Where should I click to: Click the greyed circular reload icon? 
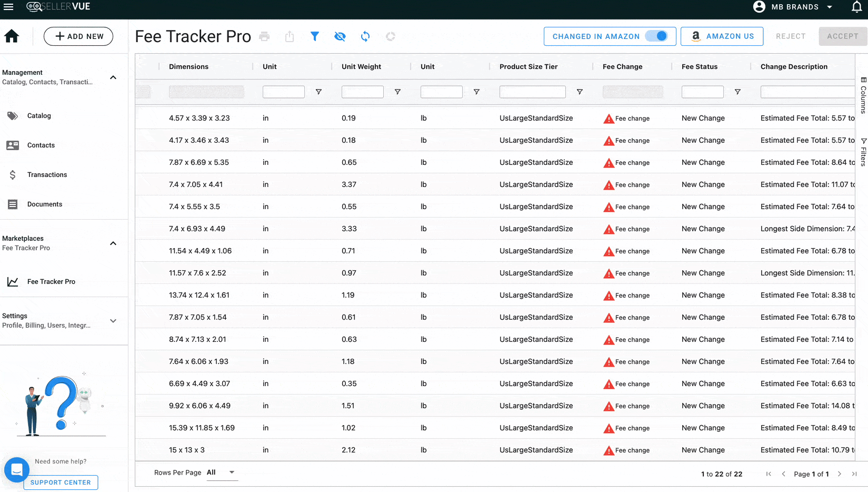391,36
